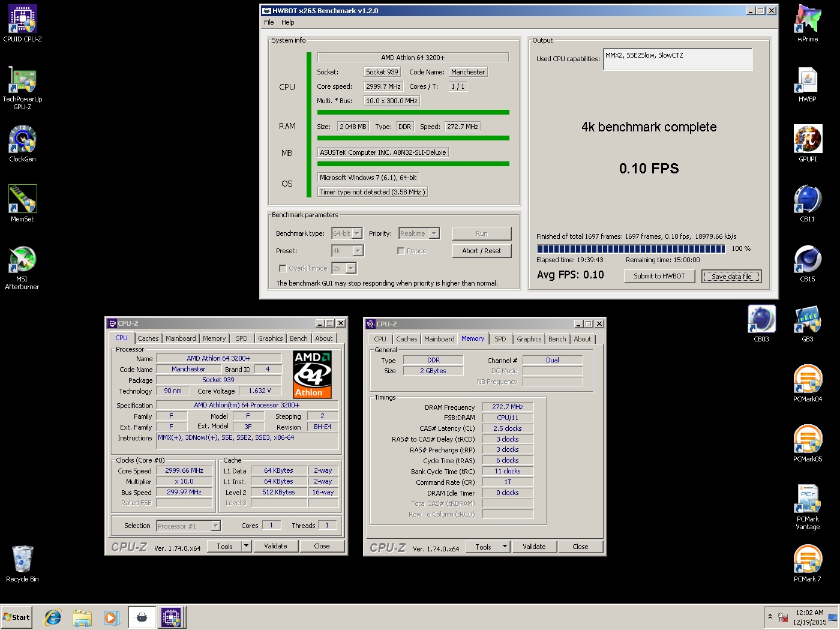Click the benchmark progress bar
The image size is (840, 630).
tap(631, 248)
